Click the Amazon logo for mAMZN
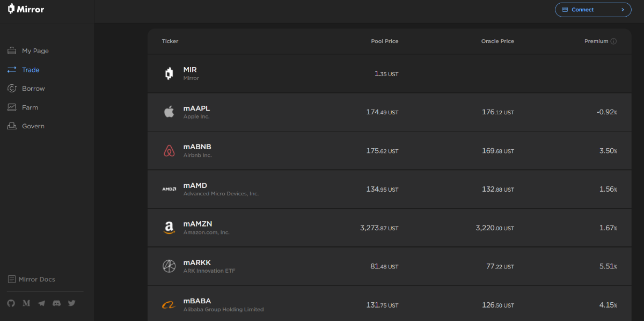 [169, 228]
